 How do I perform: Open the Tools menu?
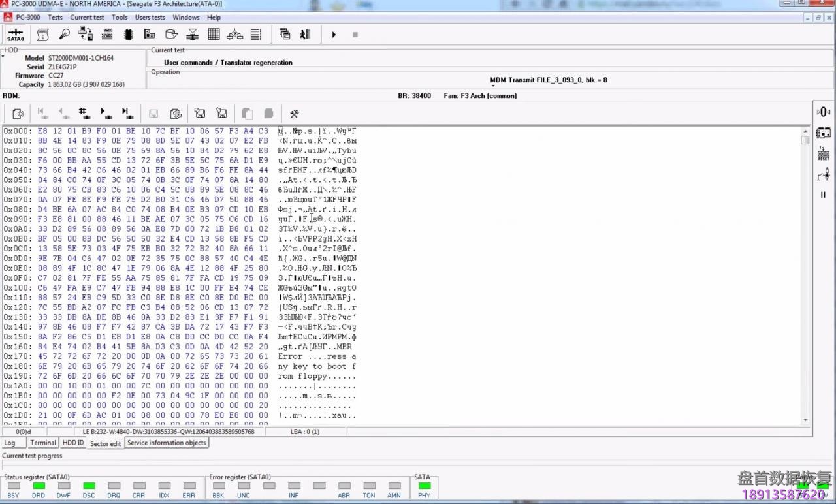point(119,17)
